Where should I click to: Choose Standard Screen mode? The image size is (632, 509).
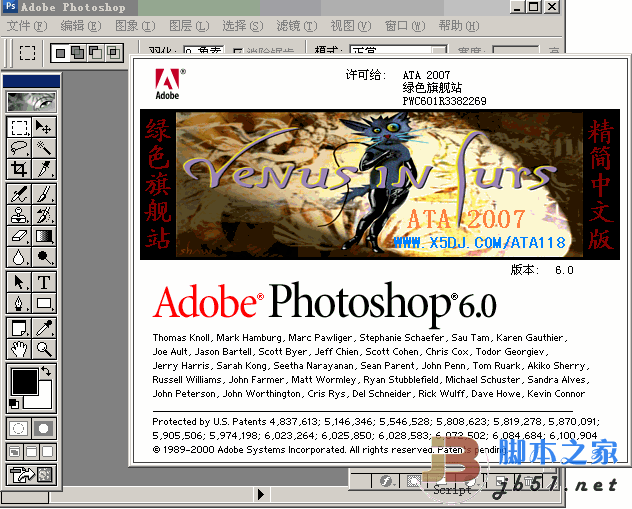(x=15, y=452)
